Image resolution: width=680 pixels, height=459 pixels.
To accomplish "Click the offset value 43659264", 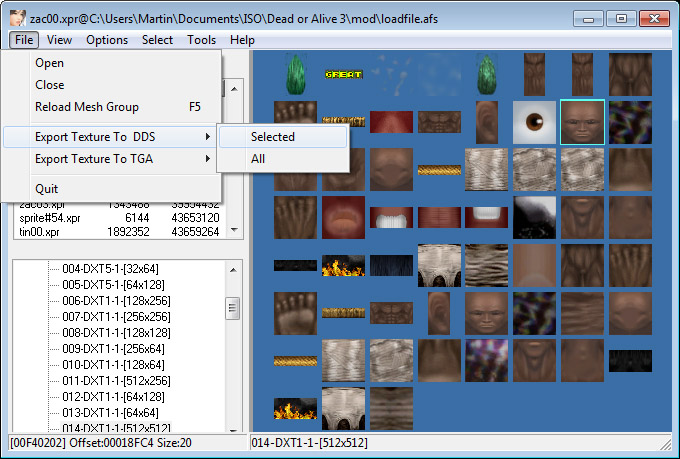I will click(x=196, y=232).
